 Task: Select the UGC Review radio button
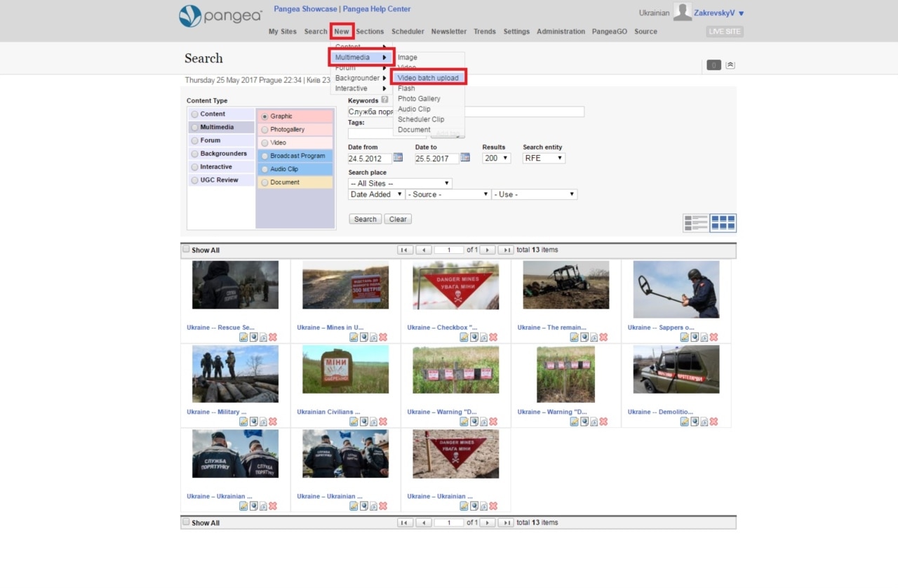click(195, 180)
